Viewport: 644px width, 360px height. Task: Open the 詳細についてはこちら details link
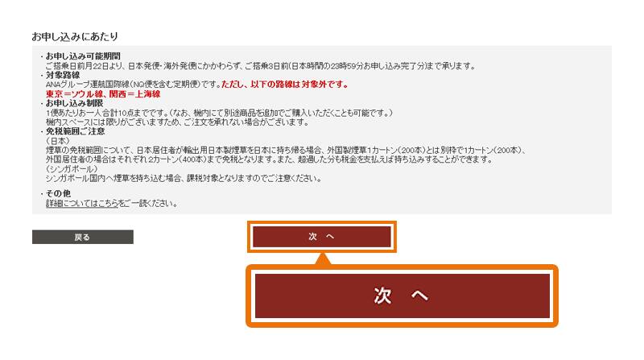82,204
